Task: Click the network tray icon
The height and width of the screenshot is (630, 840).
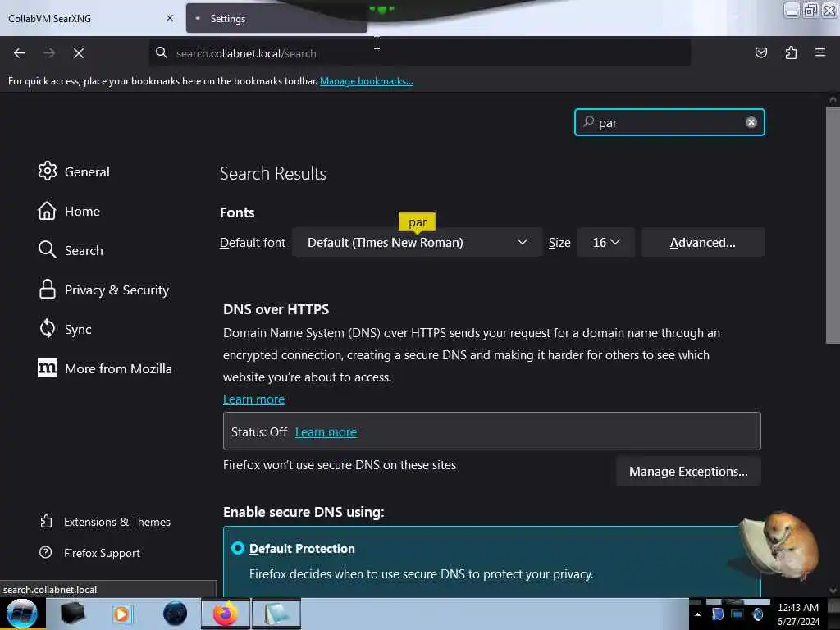Action: click(737, 614)
